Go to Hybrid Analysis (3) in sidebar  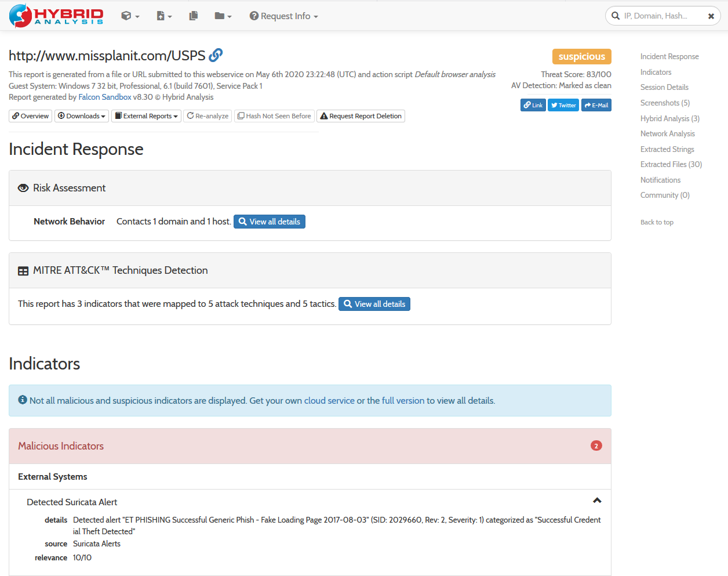(670, 118)
